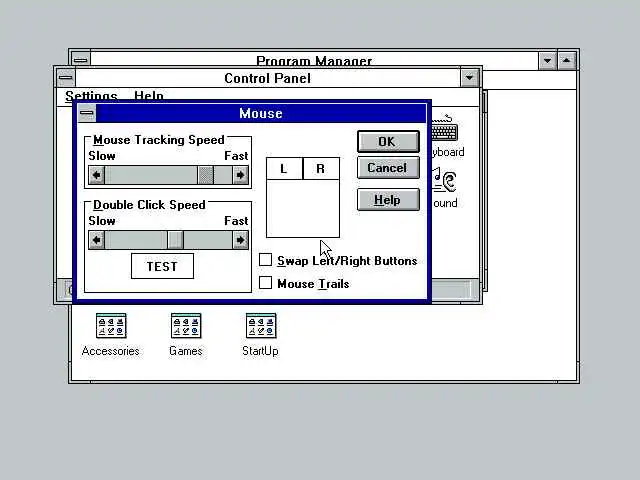Minimize the Program Manager window
The height and width of the screenshot is (480, 640).
[548, 61]
